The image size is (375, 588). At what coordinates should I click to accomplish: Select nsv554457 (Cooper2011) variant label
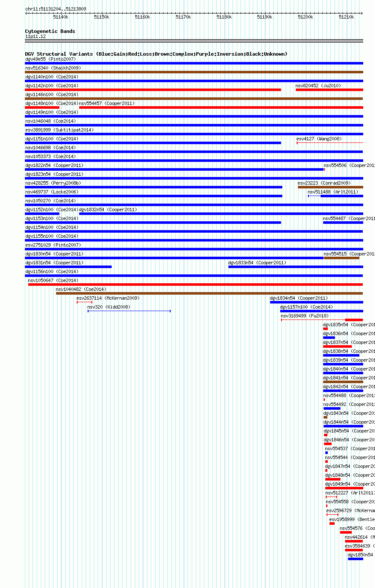tap(107, 103)
